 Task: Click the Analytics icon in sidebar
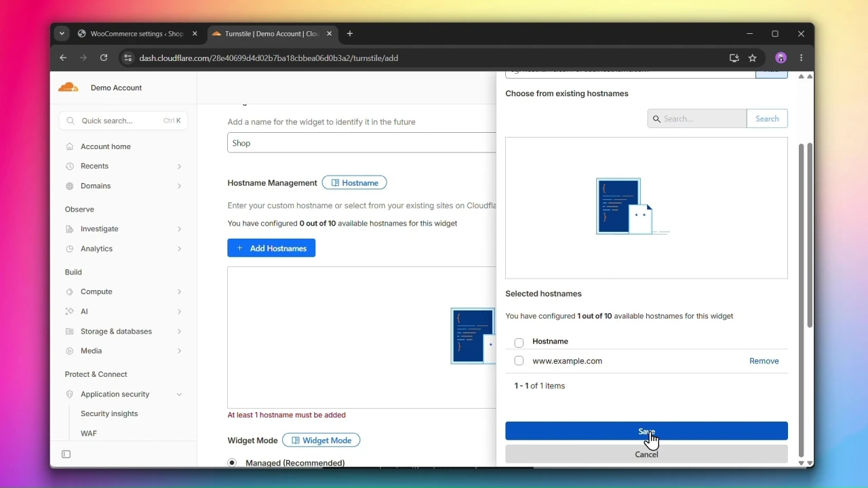[70, 249]
